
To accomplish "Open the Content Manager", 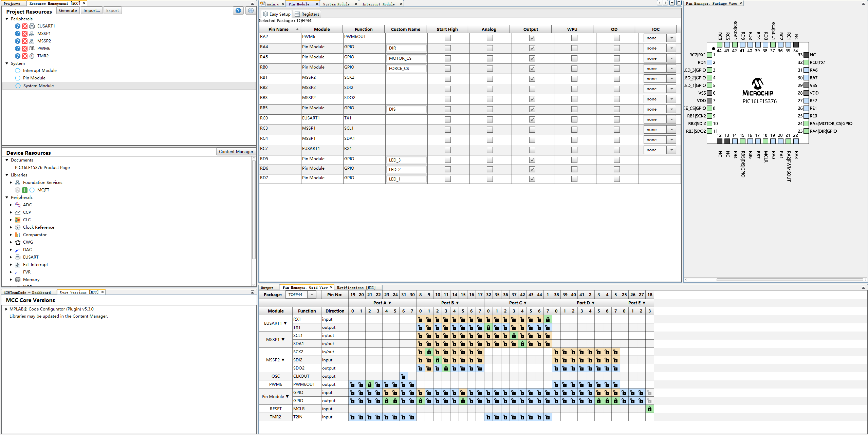I will [x=236, y=152].
